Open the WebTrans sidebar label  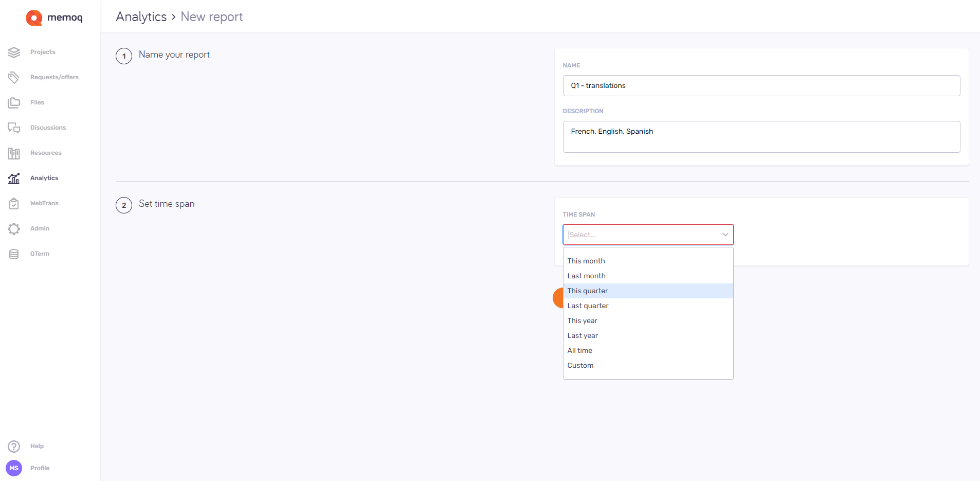(44, 203)
